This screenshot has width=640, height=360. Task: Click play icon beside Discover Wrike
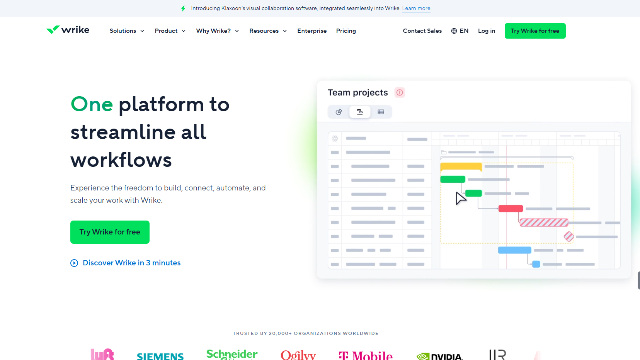coord(74,263)
